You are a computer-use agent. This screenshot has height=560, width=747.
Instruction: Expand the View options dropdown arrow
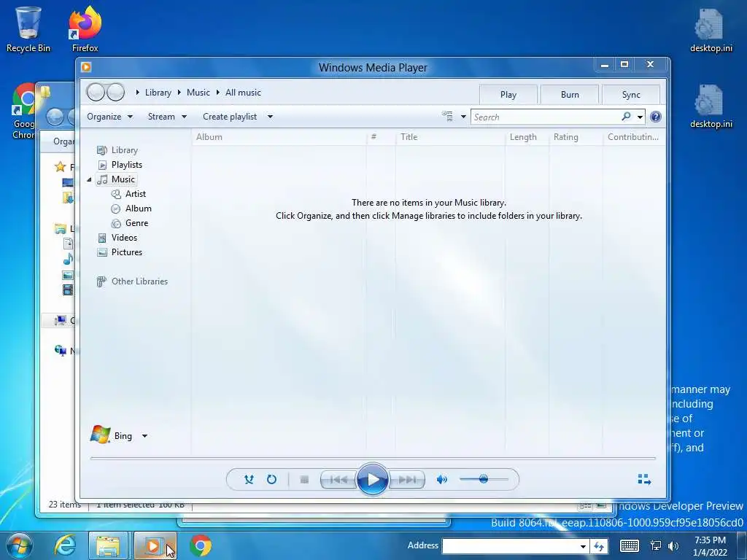[x=463, y=117]
